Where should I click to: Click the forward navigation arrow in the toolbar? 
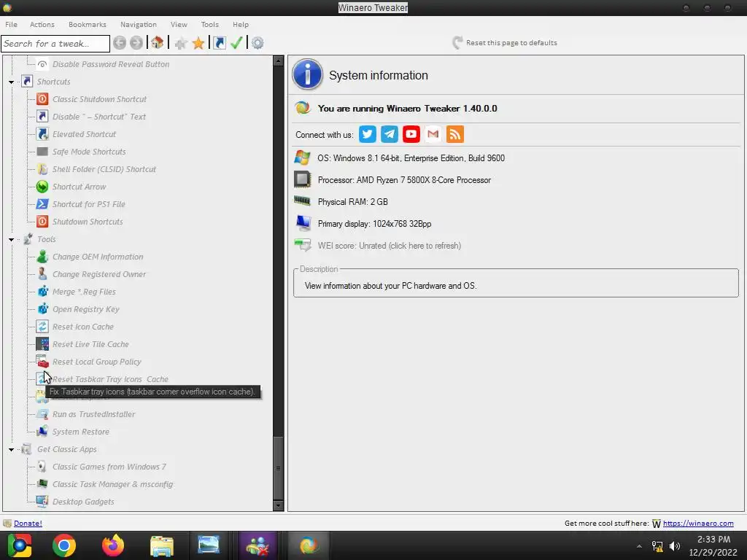point(136,43)
